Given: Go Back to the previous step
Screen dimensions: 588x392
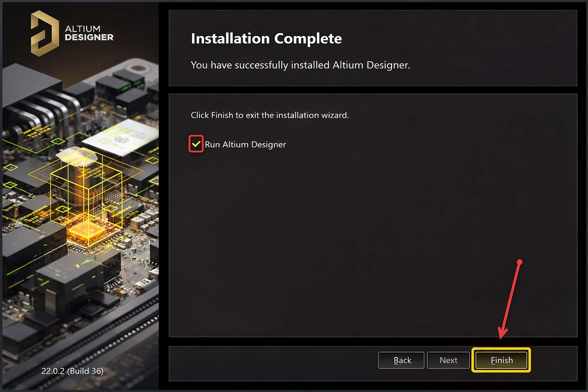Looking at the screenshot, I should [x=401, y=360].
